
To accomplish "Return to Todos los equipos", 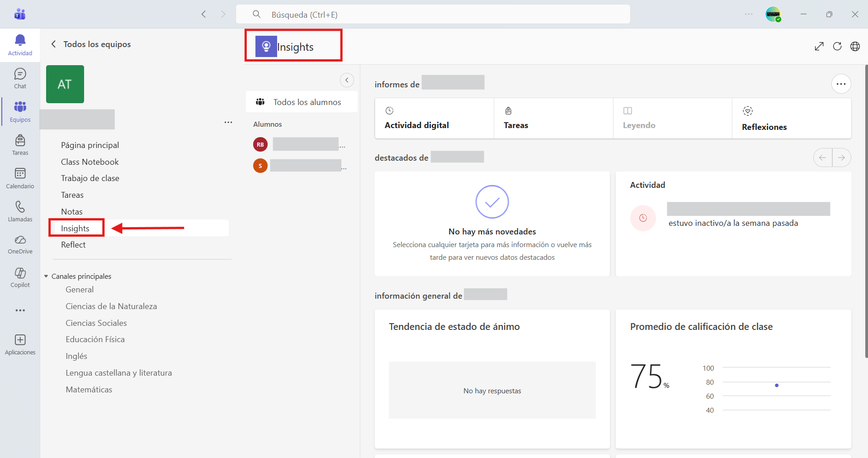I will tap(91, 44).
